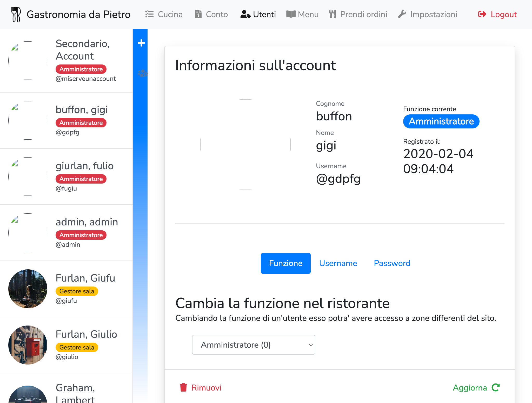Select the Funzione tab
This screenshot has width=532, height=403.
pyautogui.click(x=285, y=263)
